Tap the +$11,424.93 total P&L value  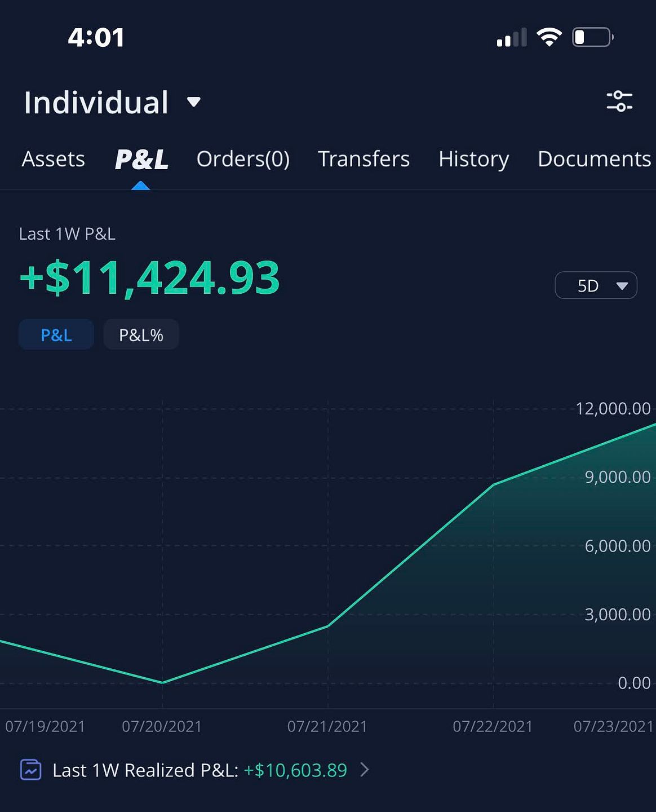pyautogui.click(x=149, y=278)
